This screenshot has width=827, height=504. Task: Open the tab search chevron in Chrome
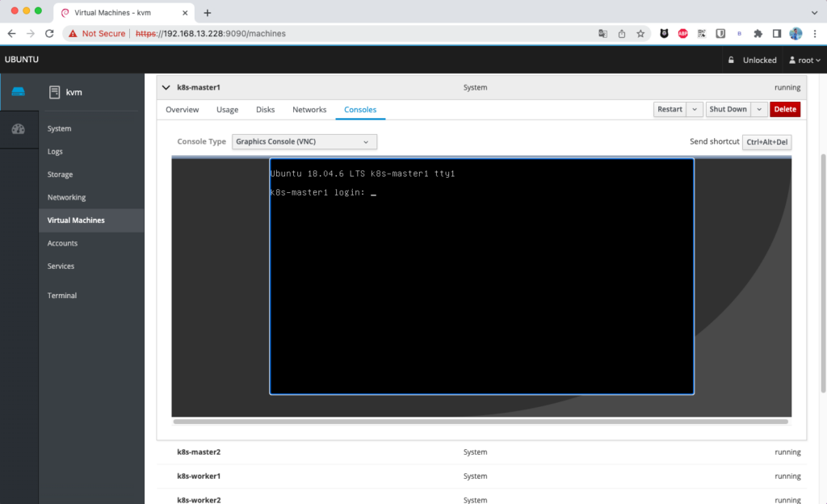point(815,13)
